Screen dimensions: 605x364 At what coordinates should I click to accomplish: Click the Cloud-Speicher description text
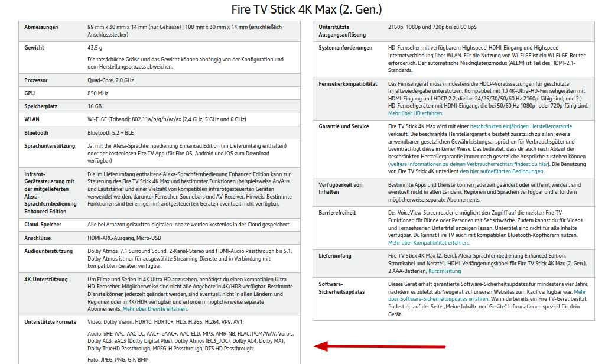(x=189, y=225)
